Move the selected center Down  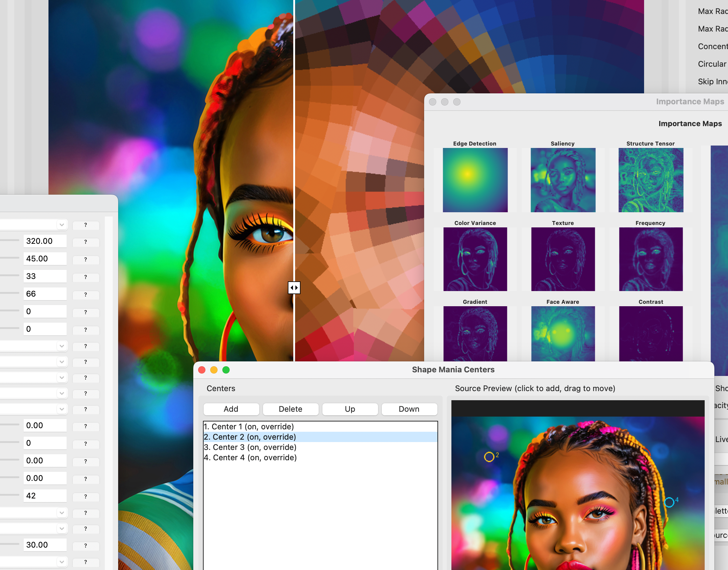pos(409,409)
